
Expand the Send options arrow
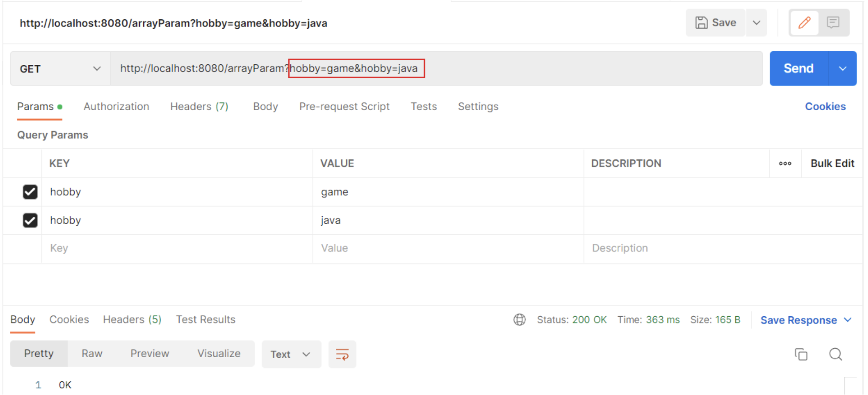coord(842,68)
